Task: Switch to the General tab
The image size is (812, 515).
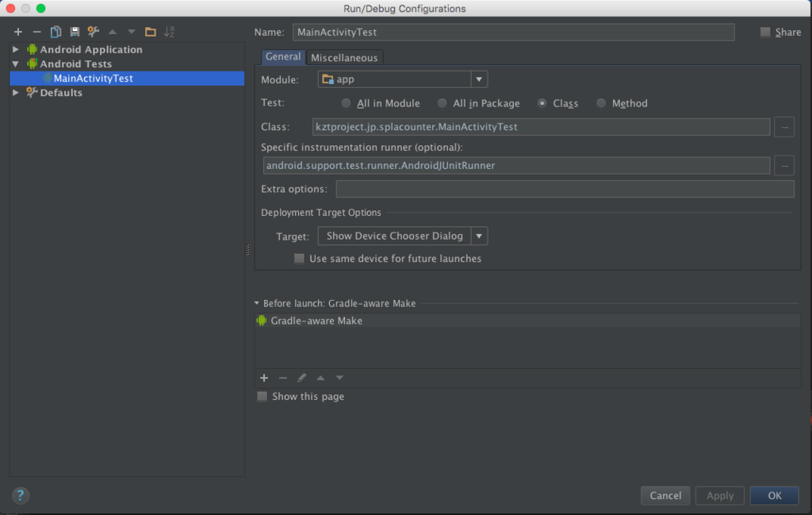Action: coord(283,57)
